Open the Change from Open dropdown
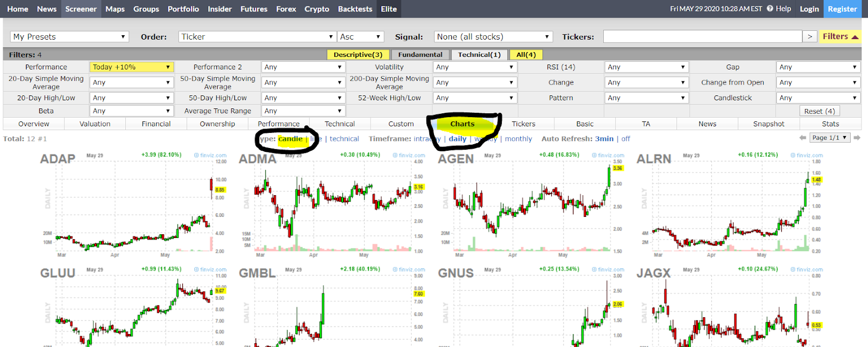Image resolution: width=868 pixels, height=347 pixels. pos(818,82)
